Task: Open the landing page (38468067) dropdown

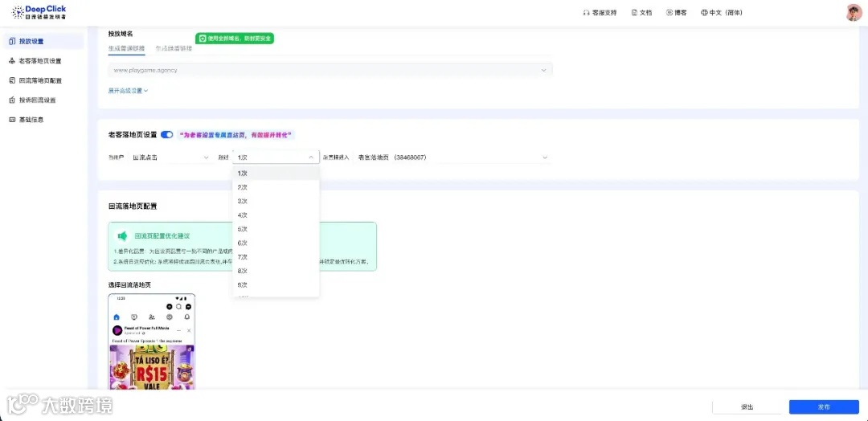Action: coord(452,157)
